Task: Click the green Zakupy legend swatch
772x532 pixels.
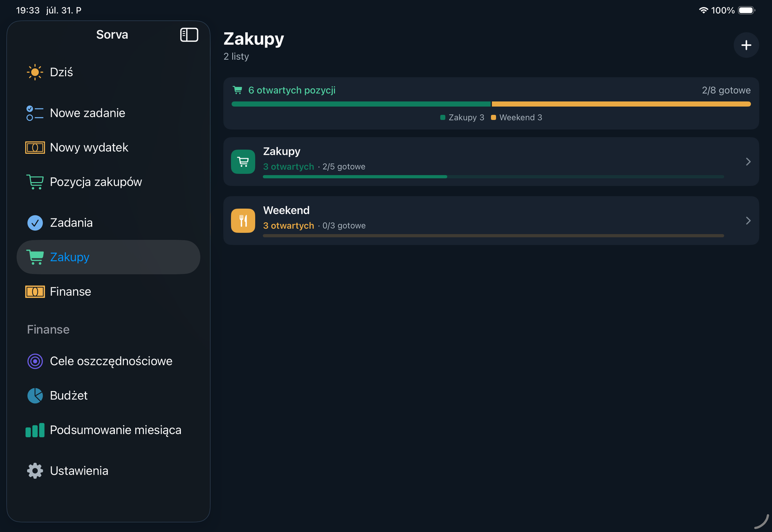Action: coord(443,118)
